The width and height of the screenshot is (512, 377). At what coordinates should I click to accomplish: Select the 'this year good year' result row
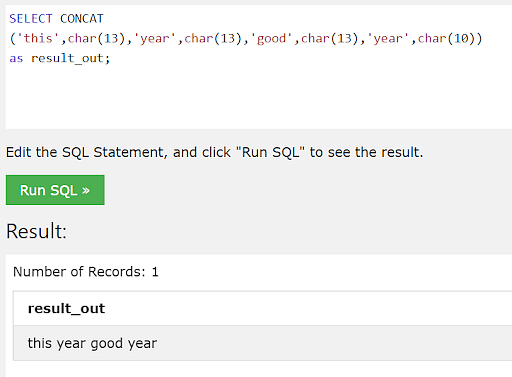(x=262, y=343)
